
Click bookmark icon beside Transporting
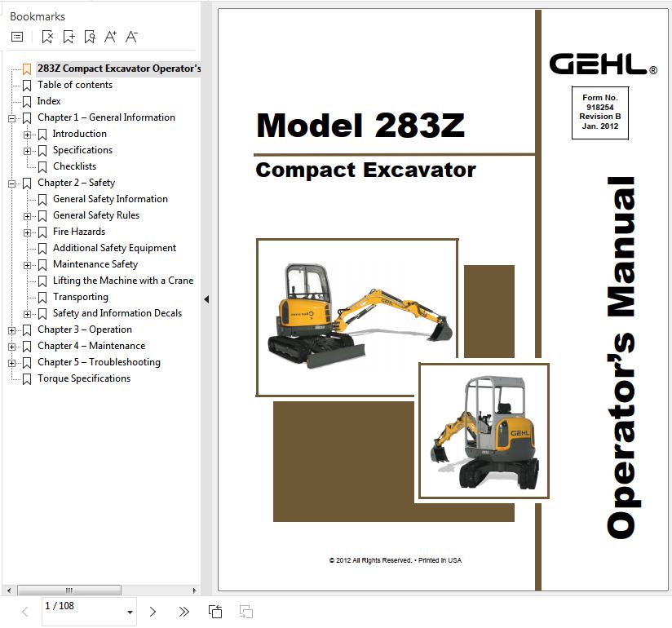tap(42, 298)
